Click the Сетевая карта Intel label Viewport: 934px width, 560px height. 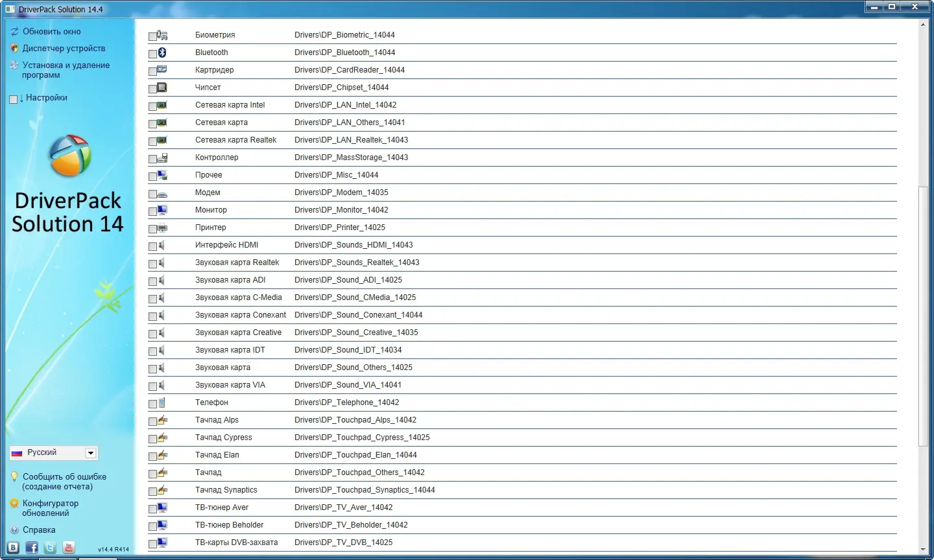(230, 105)
